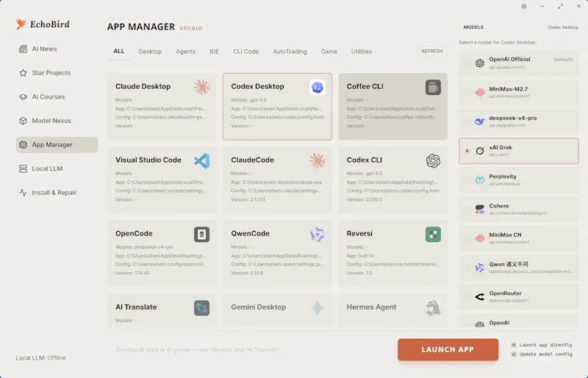Click the Default tag on OpenAI Official

[x=563, y=60]
